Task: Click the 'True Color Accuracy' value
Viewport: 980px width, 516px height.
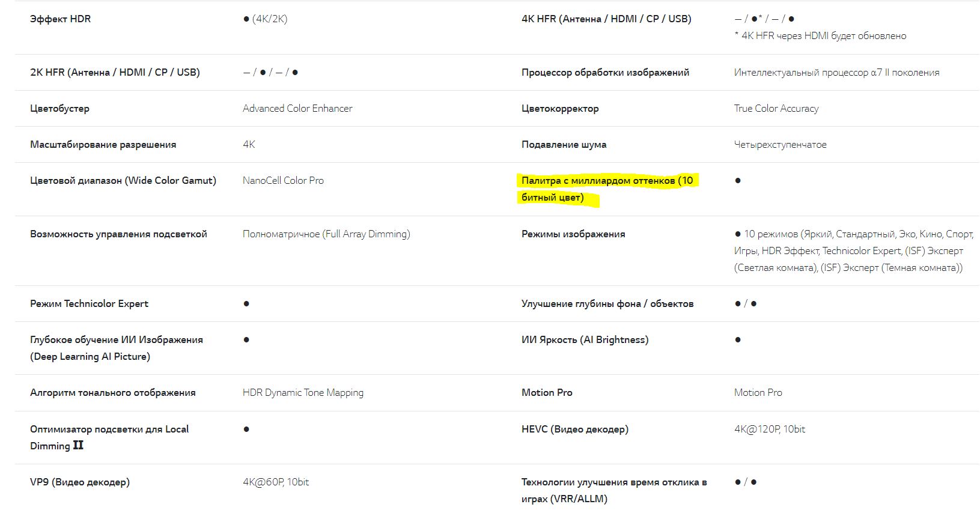Action: coord(776,109)
